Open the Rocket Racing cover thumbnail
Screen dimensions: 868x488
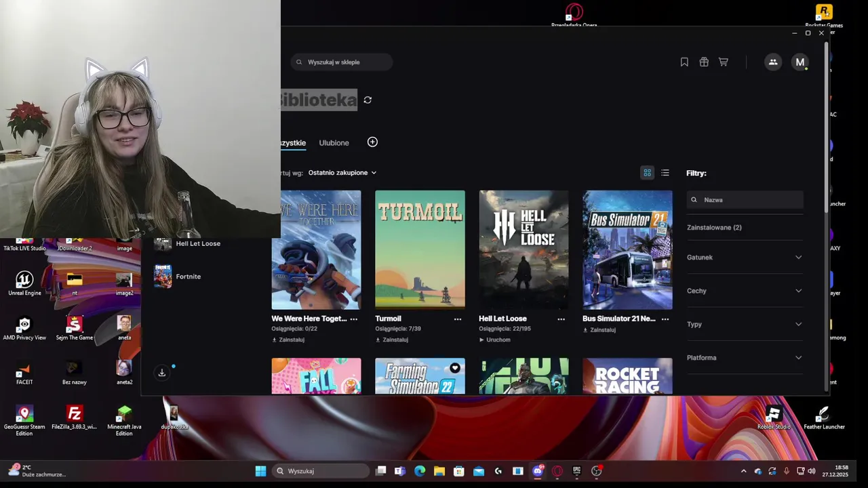[x=627, y=376]
